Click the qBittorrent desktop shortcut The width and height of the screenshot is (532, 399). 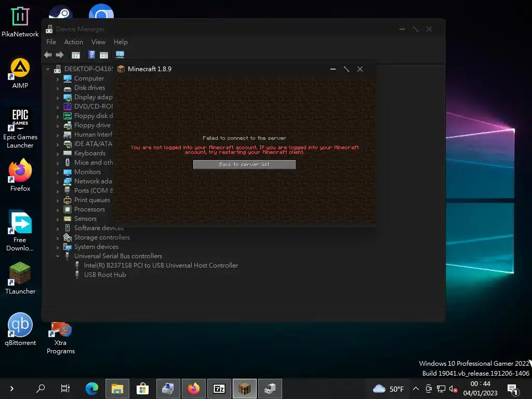pos(20,329)
